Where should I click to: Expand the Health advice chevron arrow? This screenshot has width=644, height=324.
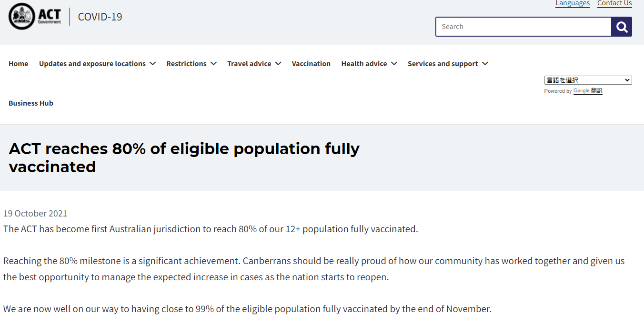coord(394,64)
